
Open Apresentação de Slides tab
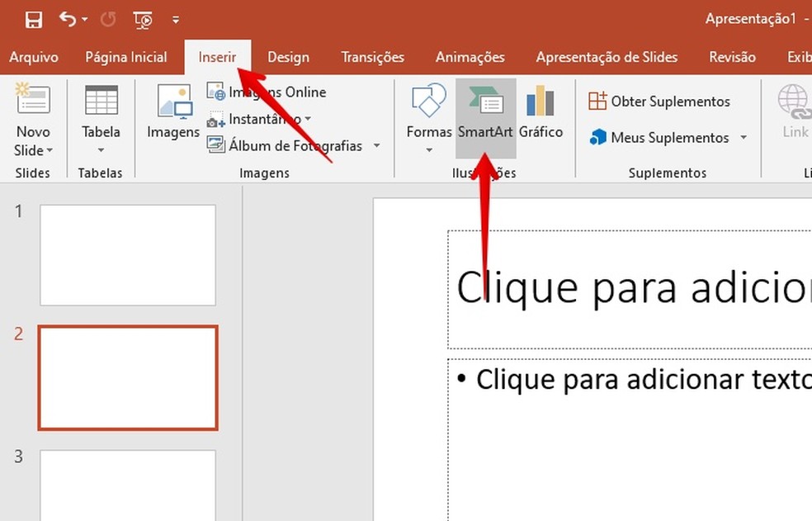[607, 57]
